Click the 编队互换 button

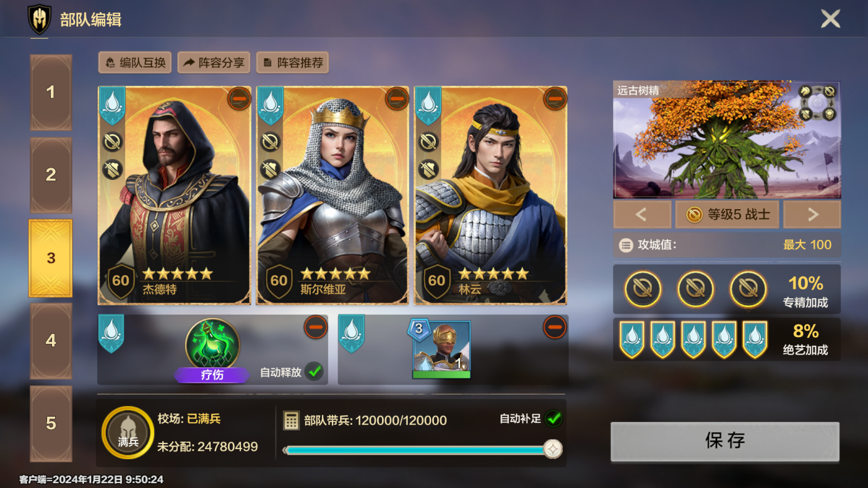135,63
